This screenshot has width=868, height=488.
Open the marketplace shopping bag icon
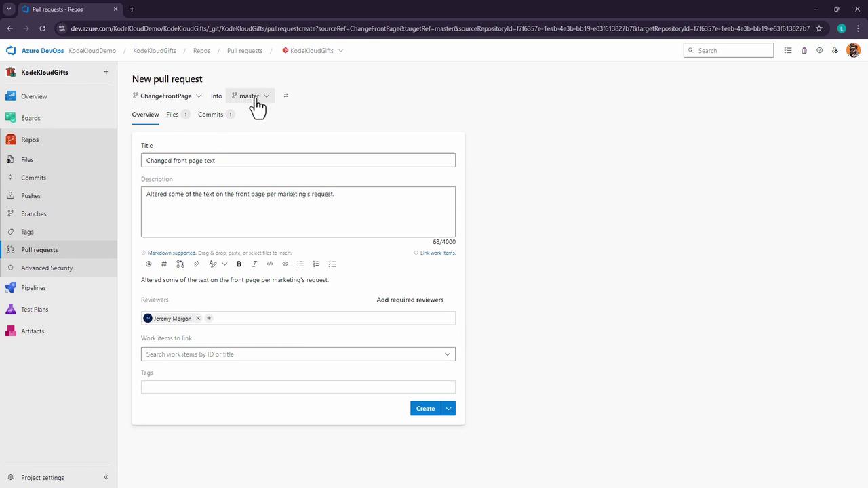pyautogui.click(x=804, y=50)
